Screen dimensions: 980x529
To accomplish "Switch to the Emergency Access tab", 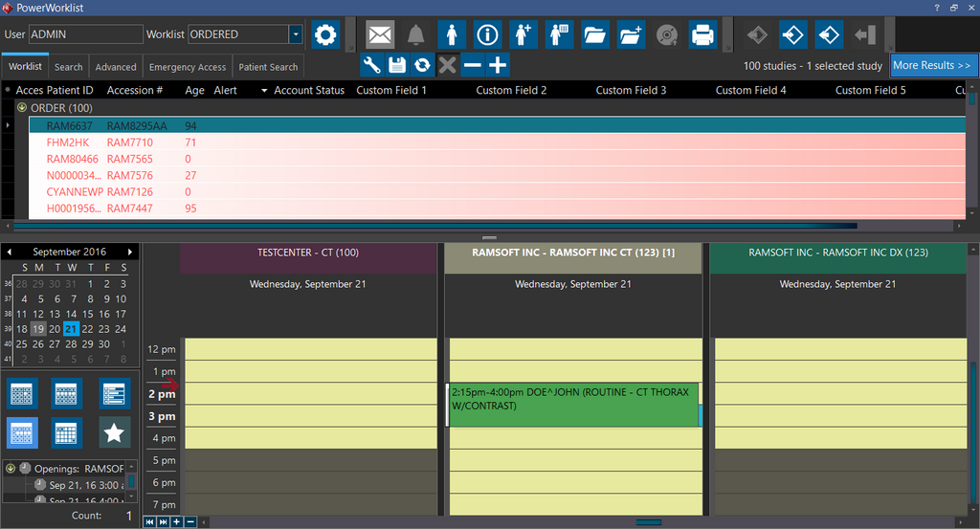I will click(x=188, y=67).
